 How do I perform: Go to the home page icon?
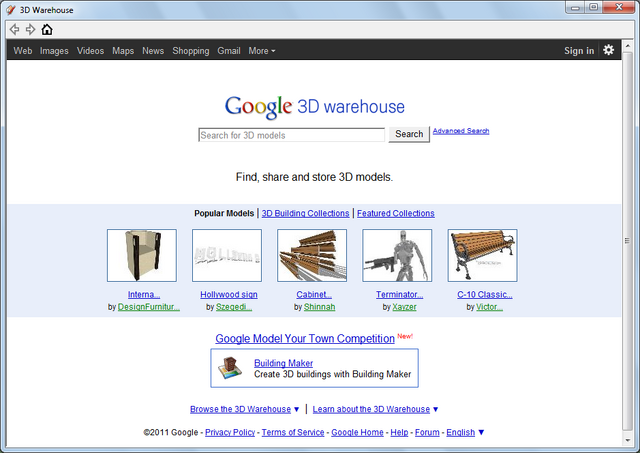point(47,29)
